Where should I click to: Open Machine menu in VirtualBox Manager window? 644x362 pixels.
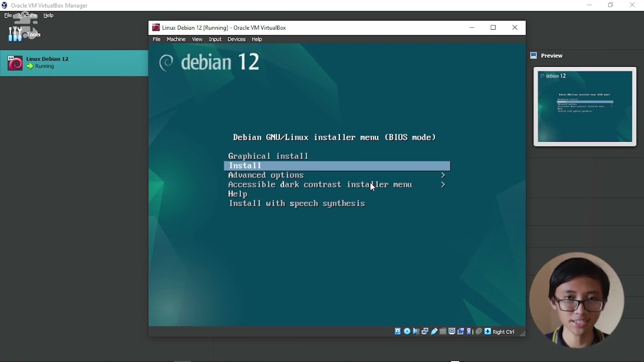tap(28, 15)
